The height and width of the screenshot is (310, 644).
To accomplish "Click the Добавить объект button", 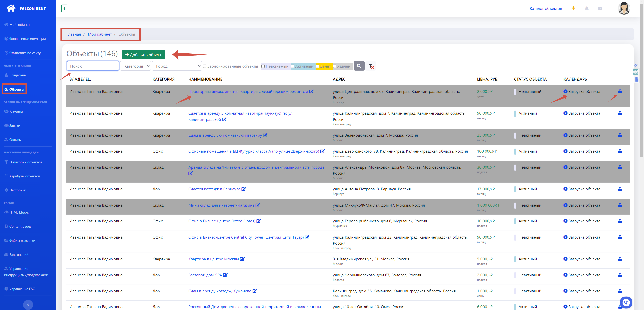I will click(x=143, y=55).
